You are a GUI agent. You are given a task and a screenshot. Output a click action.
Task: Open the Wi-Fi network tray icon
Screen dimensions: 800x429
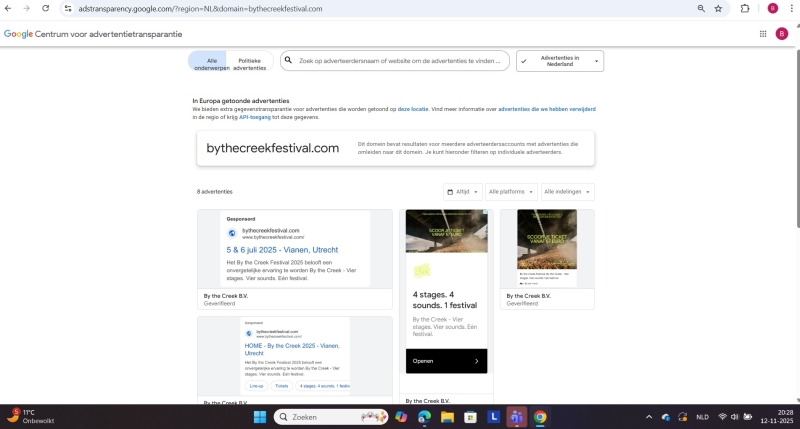pyautogui.click(x=722, y=417)
